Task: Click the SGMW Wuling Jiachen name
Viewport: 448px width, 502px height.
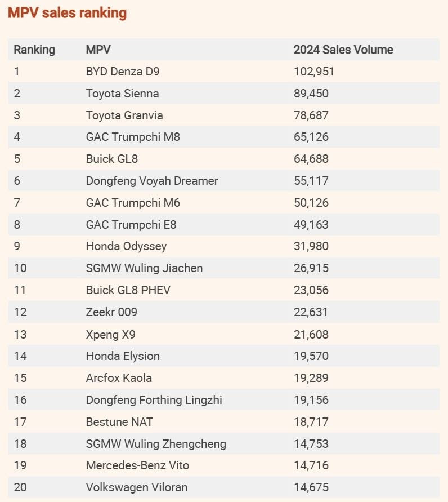Action: pos(144,268)
